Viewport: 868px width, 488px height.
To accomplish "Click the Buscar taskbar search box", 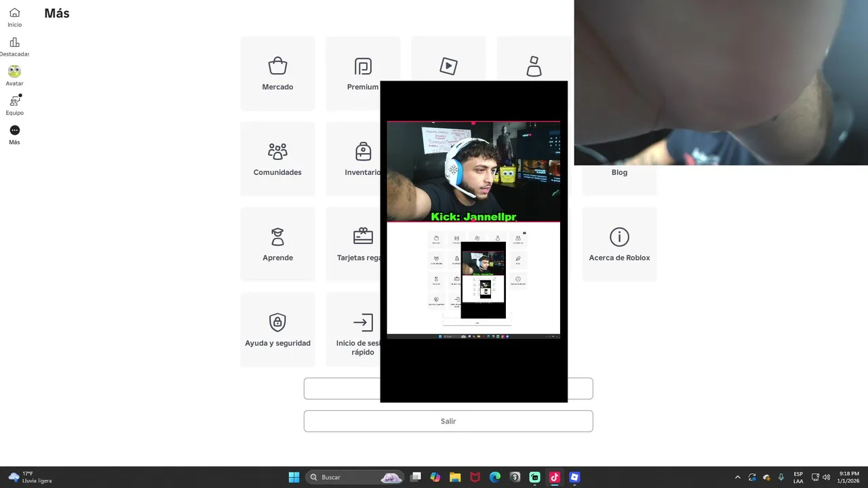I will click(355, 477).
